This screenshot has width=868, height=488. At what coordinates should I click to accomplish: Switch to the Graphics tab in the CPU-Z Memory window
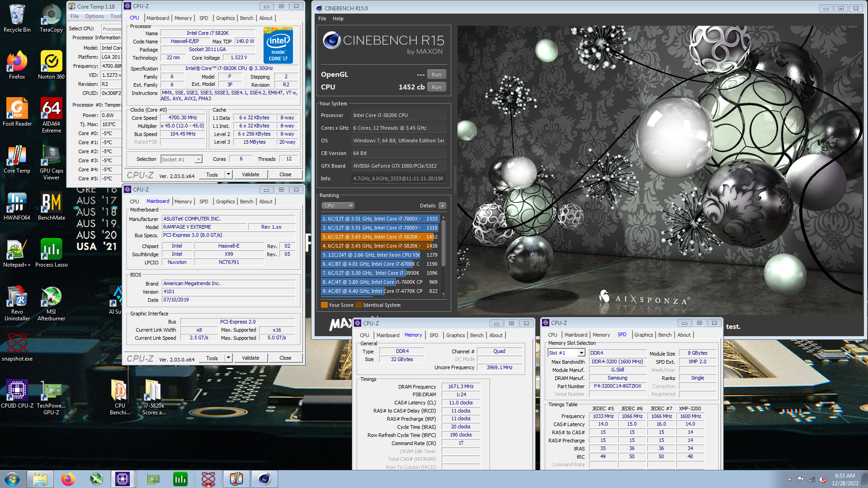(455, 335)
